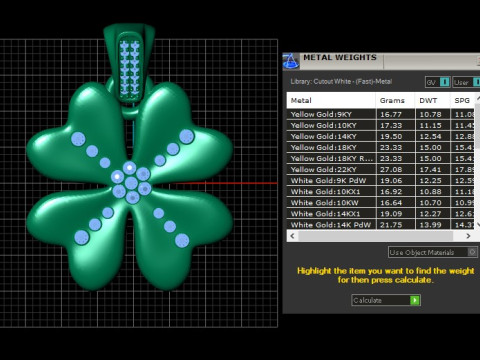Select the Yellow Gold:18KY R... row
Screen dimensions: 480x360
(381, 158)
